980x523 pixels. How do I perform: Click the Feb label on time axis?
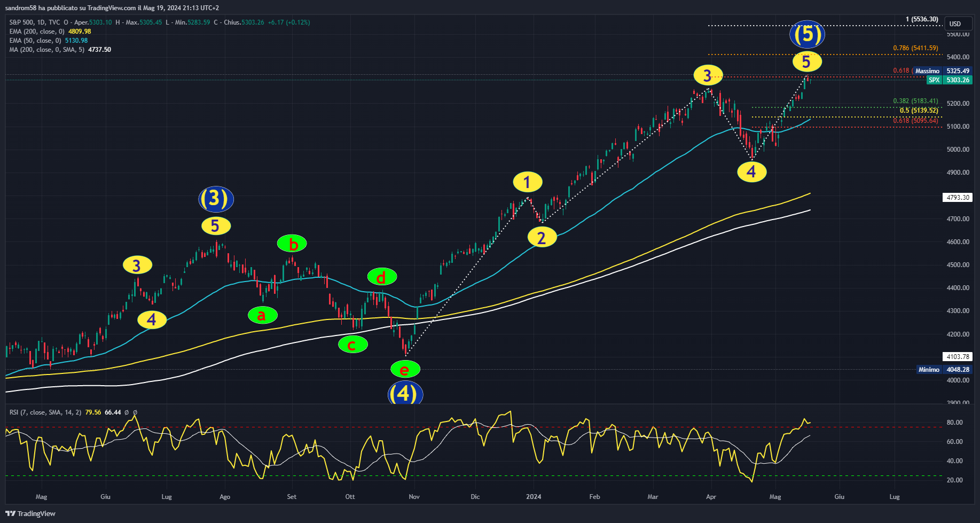tap(594, 497)
